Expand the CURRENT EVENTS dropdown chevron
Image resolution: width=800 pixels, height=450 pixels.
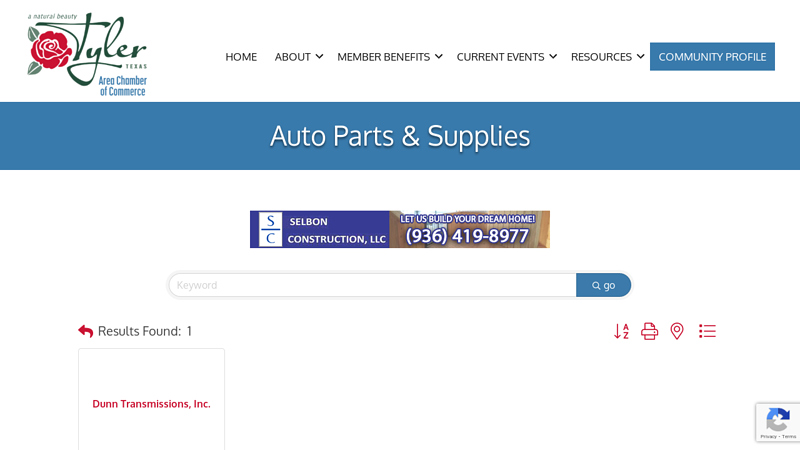(x=553, y=57)
